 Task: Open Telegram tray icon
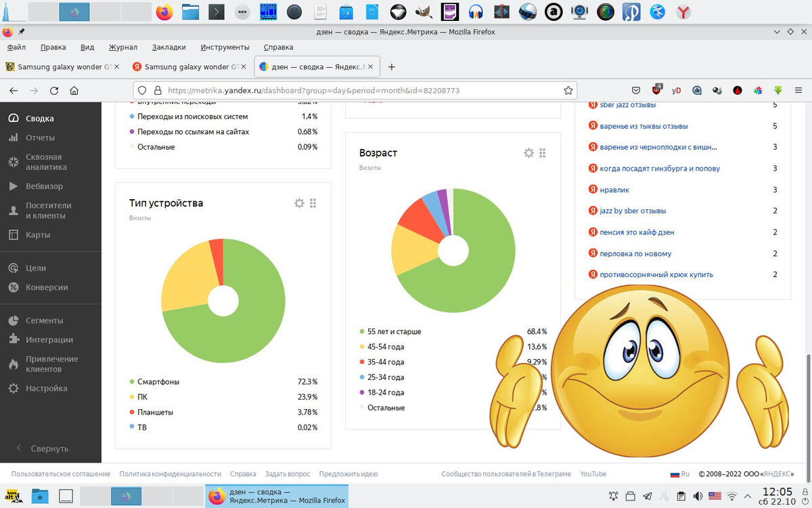pos(648,496)
